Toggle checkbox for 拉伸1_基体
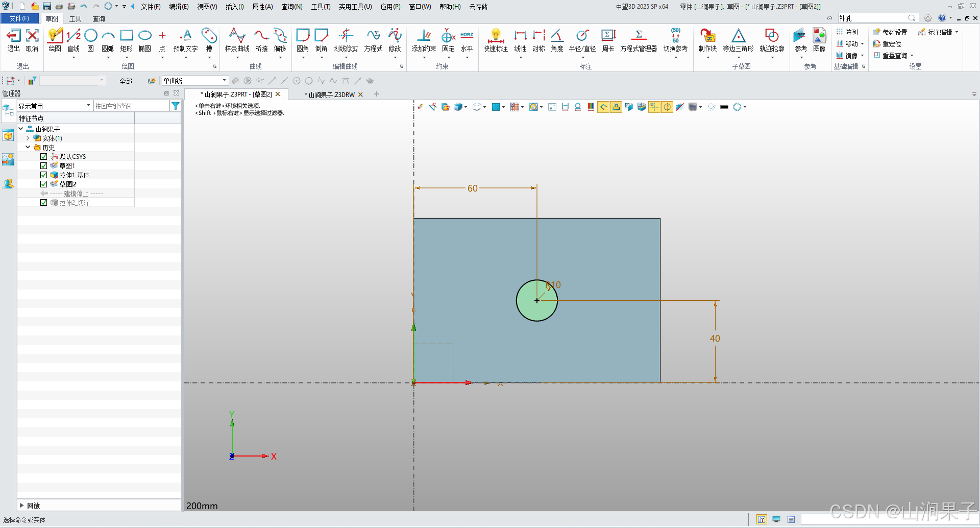 point(44,175)
